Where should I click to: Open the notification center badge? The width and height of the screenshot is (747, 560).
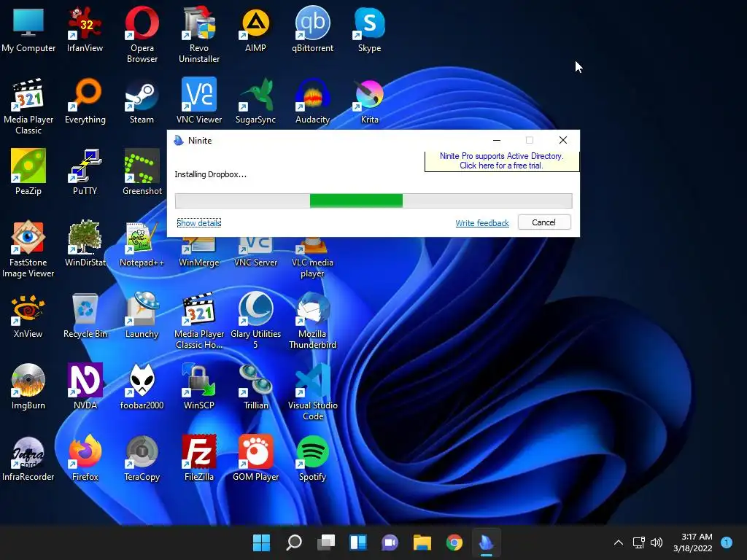pyautogui.click(x=727, y=542)
